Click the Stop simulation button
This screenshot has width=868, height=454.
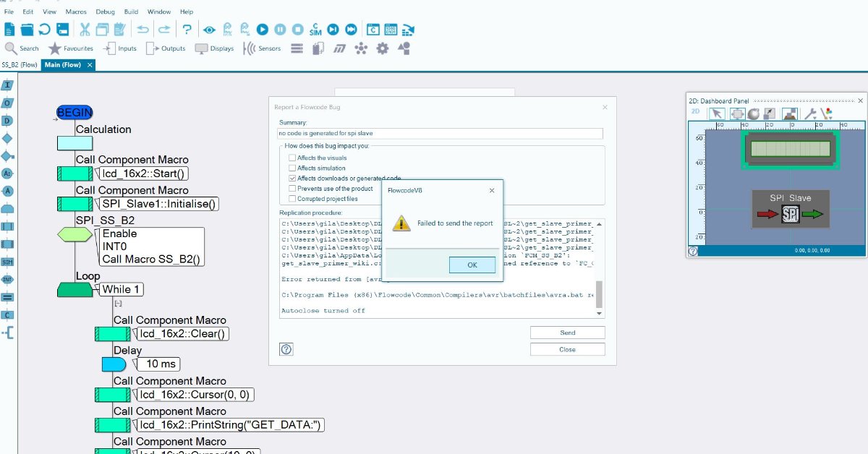pos(297,30)
